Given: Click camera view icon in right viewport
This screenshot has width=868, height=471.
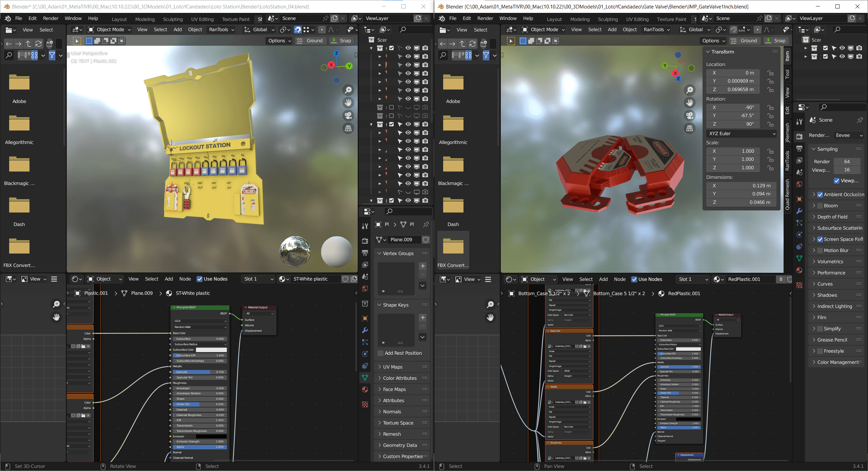Looking at the screenshot, I should coord(690,116).
